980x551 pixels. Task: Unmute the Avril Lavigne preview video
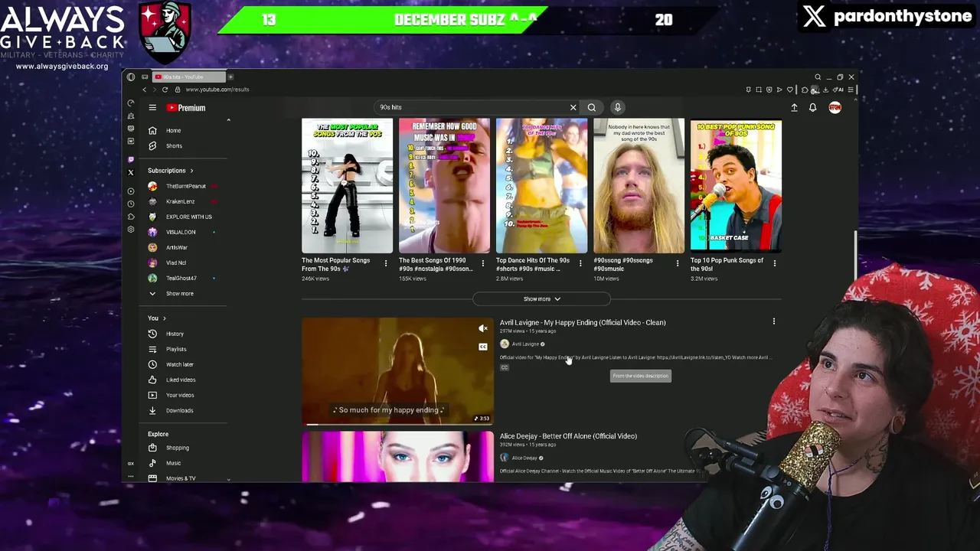483,329
